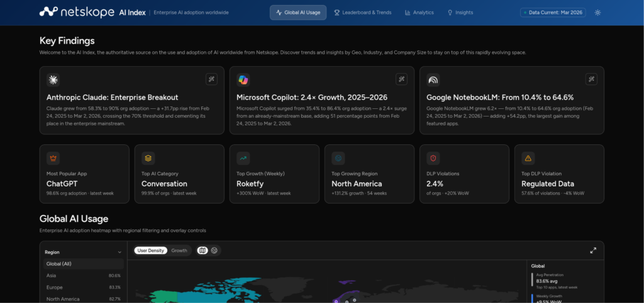Select the Roketfy top growth value

tap(250, 184)
